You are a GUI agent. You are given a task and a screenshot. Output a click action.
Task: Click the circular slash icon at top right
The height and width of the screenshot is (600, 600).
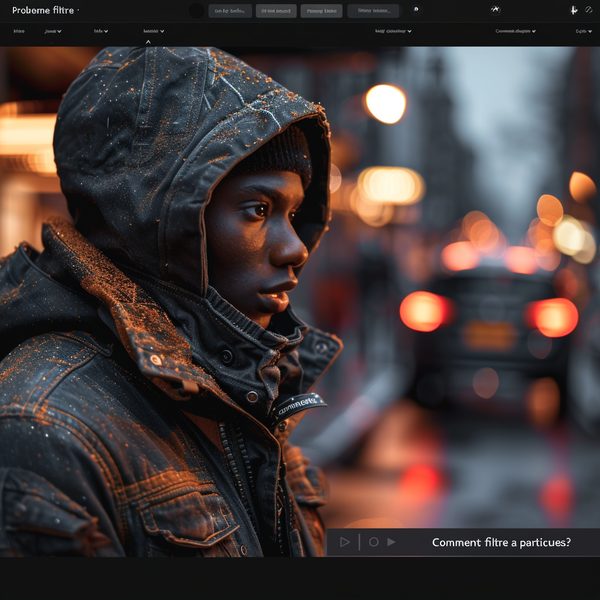click(589, 10)
